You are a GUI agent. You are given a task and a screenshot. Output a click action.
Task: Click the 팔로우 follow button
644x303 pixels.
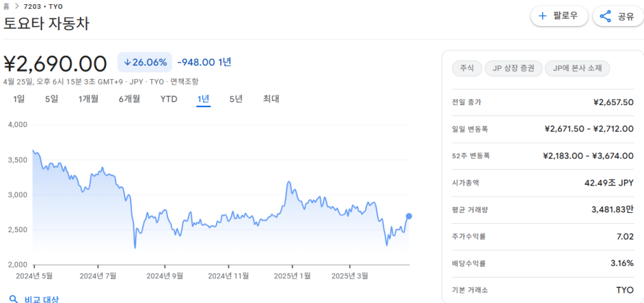[559, 16]
